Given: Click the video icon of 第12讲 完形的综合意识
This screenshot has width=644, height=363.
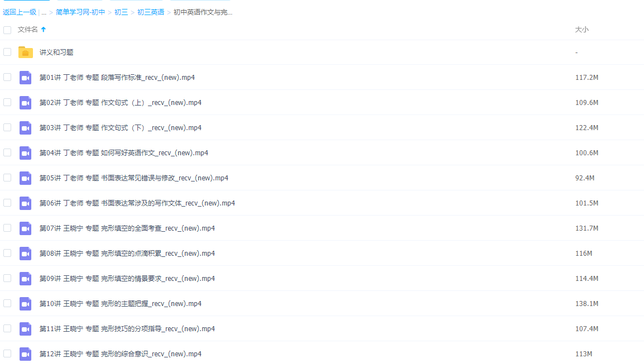Looking at the screenshot, I should click(25, 354).
